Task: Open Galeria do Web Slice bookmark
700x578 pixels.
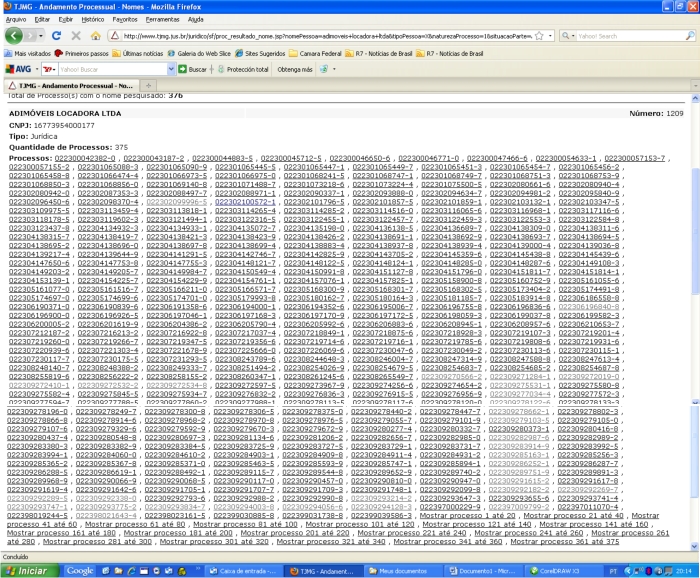Action: coord(199,54)
